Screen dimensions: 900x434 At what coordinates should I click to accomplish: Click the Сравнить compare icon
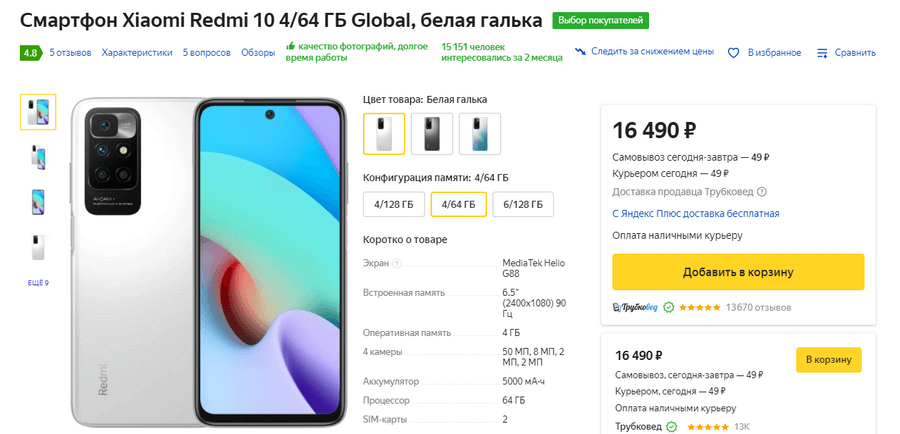point(822,52)
